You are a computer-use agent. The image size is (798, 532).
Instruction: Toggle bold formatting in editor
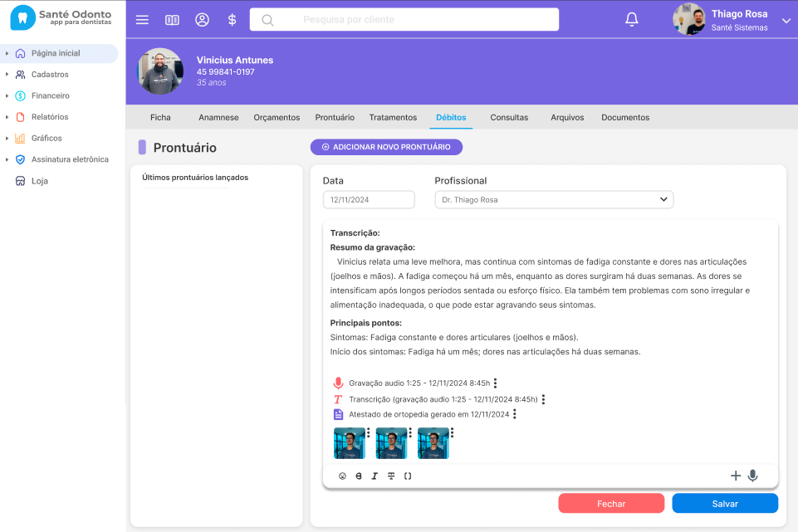click(359, 476)
